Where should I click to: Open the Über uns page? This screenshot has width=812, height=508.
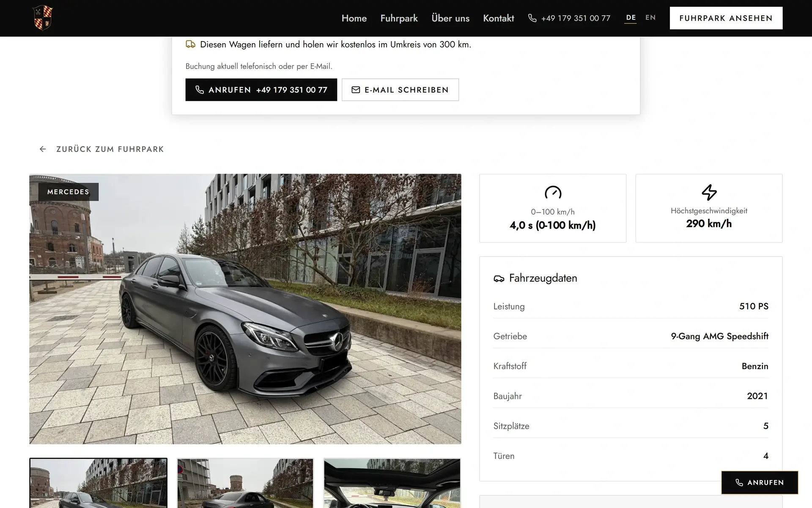click(450, 18)
